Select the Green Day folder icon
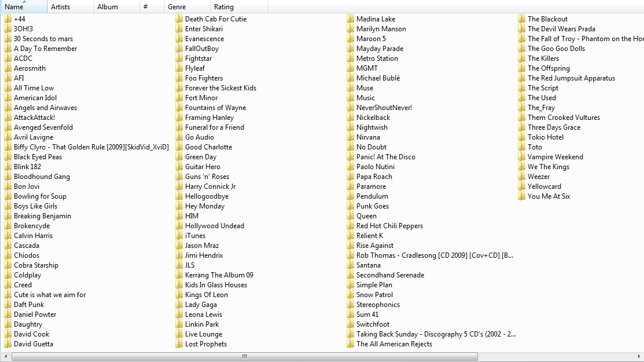Viewport: 644px width, 362px height. 179,157
